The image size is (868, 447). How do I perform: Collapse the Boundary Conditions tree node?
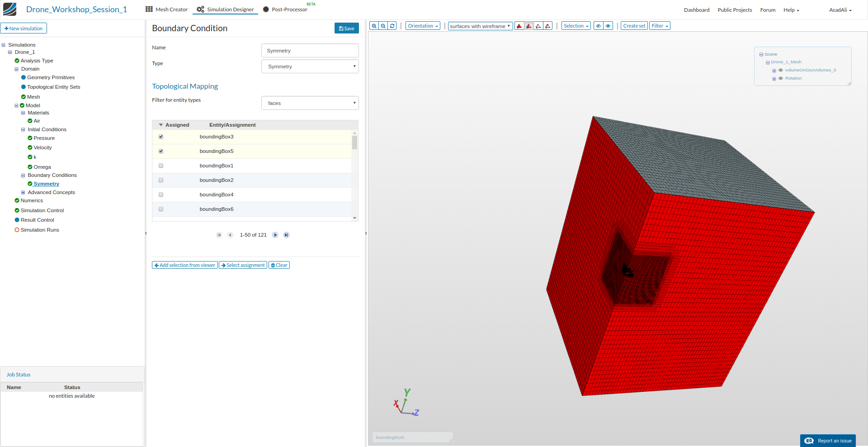tap(23, 175)
